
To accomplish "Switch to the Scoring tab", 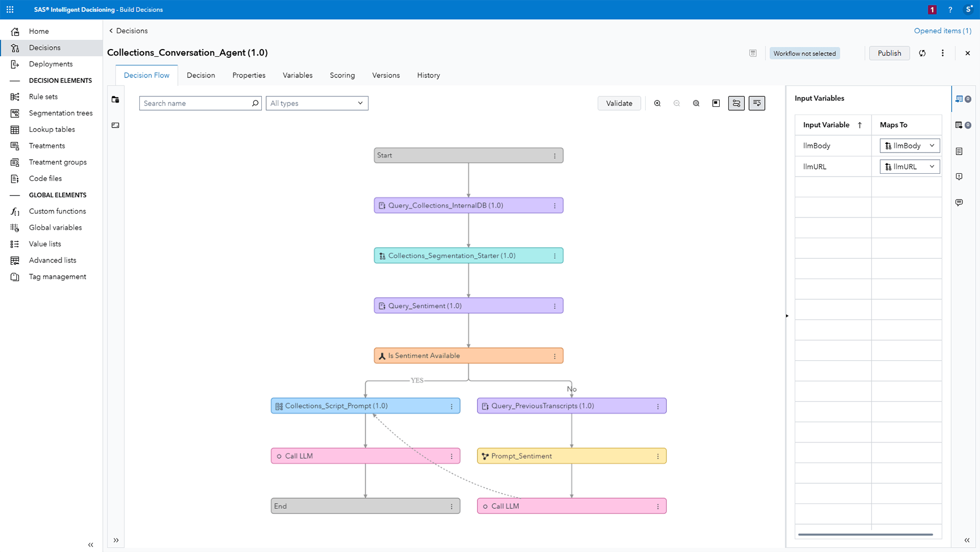I will point(342,75).
